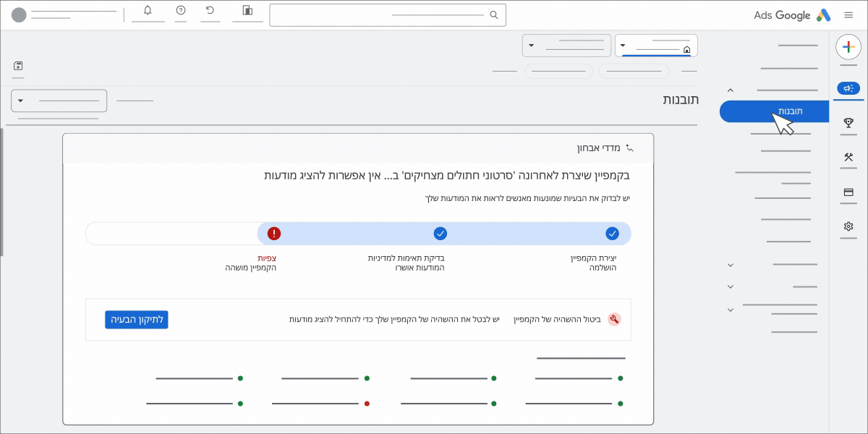Screen dimensions: 868x434
Task: Open the admin Settings gear icon
Action: click(848, 226)
